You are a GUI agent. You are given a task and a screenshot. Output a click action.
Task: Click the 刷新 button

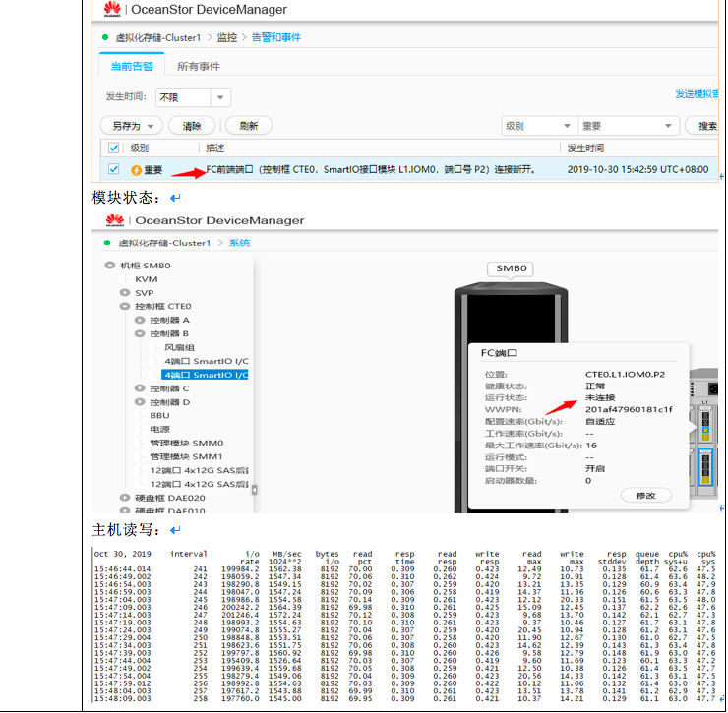248,126
